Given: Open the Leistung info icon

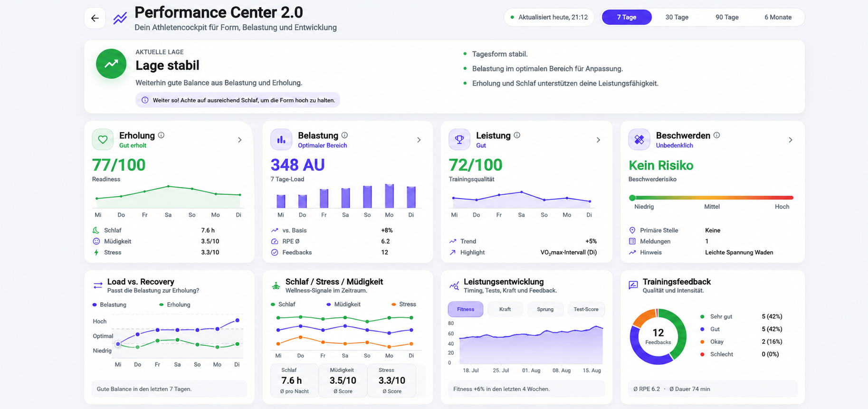Looking at the screenshot, I should tap(517, 135).
